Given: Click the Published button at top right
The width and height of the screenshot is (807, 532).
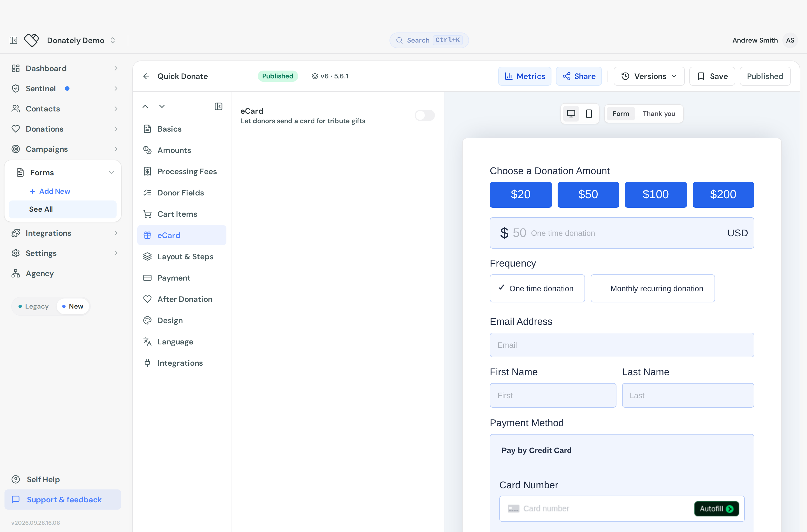Looking at the screenshot, I should pyautogui.click(x=765, y=76).
